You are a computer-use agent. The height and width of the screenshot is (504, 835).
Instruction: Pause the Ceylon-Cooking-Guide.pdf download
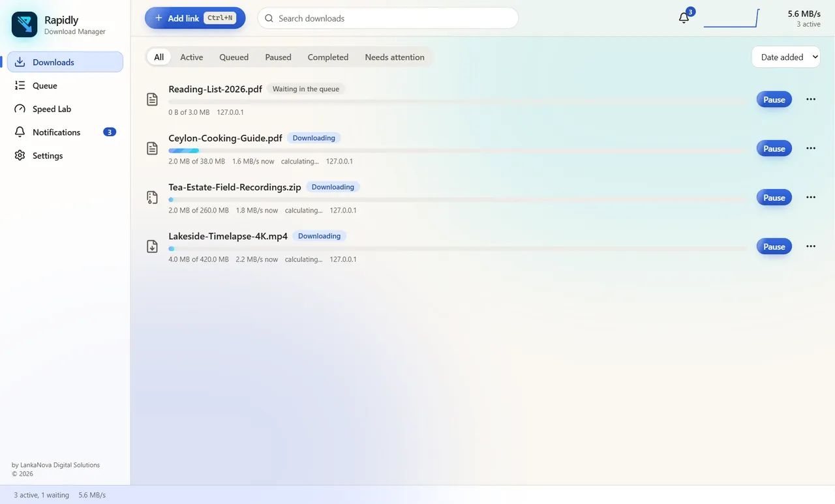point(774,149)
